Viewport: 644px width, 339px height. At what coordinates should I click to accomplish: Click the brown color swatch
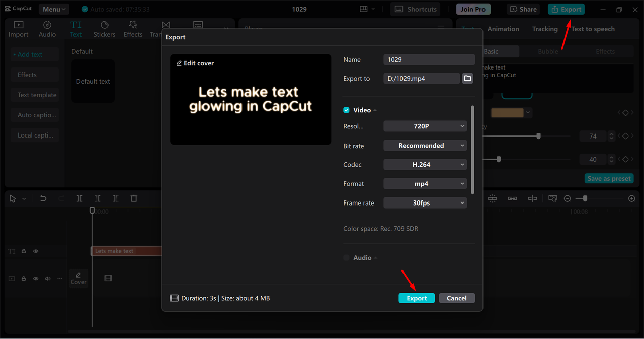point(507,113)
